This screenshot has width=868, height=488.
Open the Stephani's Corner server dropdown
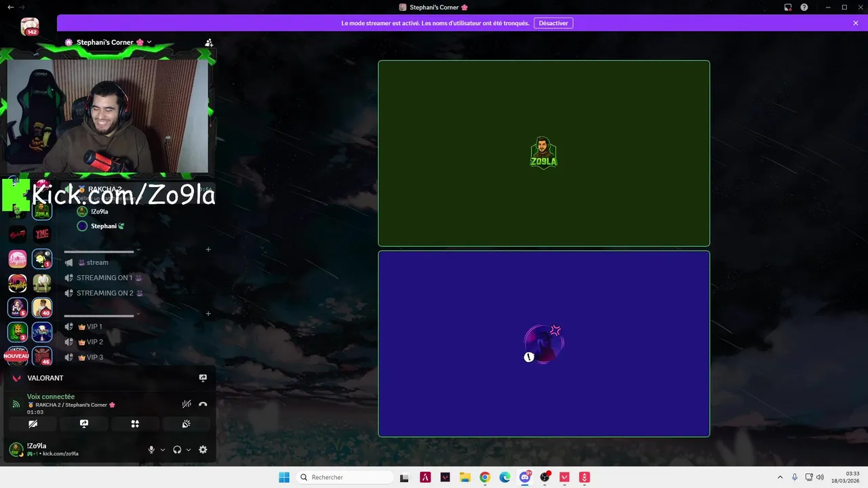point(108,42)
